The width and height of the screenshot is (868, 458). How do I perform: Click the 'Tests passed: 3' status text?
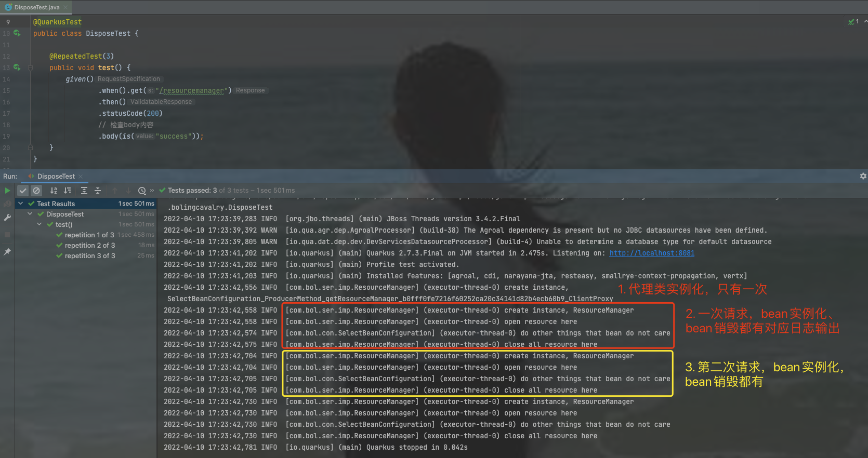click(x=192, y=191)
